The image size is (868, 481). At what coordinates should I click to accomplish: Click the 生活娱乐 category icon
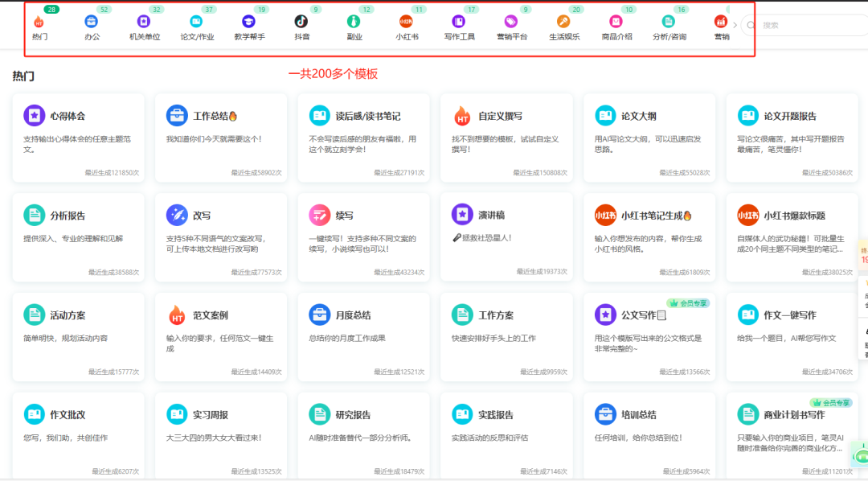point(563,22)
